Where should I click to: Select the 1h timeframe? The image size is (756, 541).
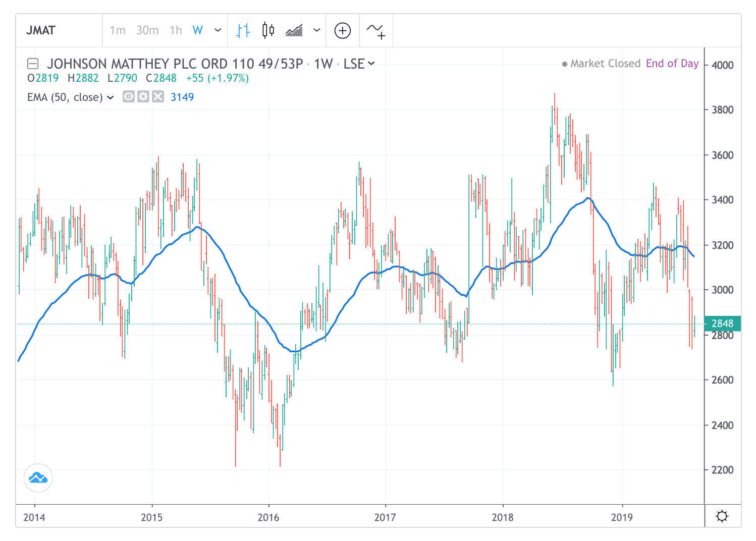pyautogui.click(x=176, y=30)
